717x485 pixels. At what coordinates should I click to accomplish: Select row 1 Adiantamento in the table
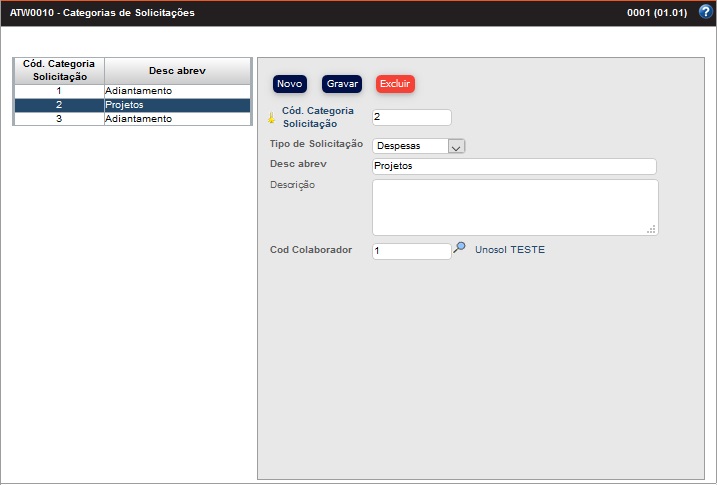pos(131,91)
